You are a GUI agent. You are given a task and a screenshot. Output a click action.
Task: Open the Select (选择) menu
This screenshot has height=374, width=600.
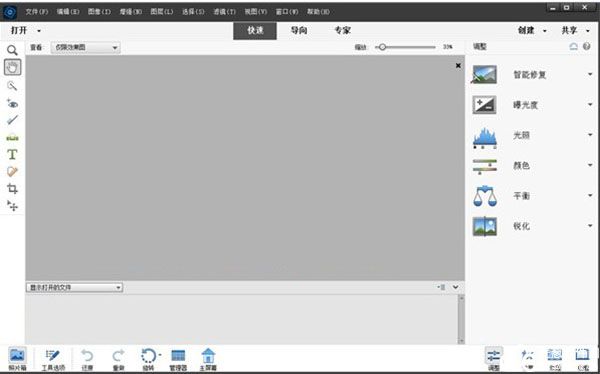(193, 12)
